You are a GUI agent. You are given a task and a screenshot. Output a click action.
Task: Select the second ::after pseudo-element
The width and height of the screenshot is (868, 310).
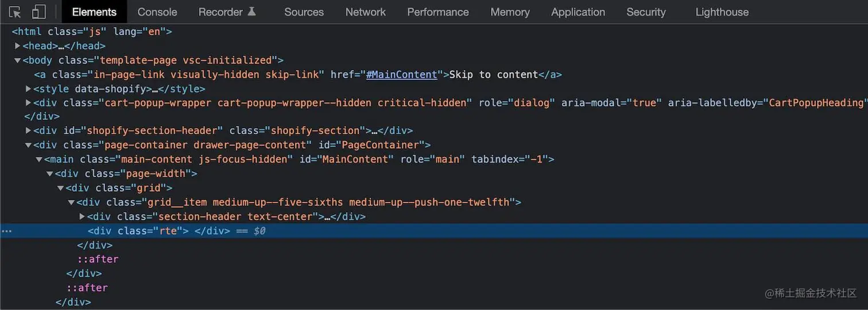click(87, 288)
